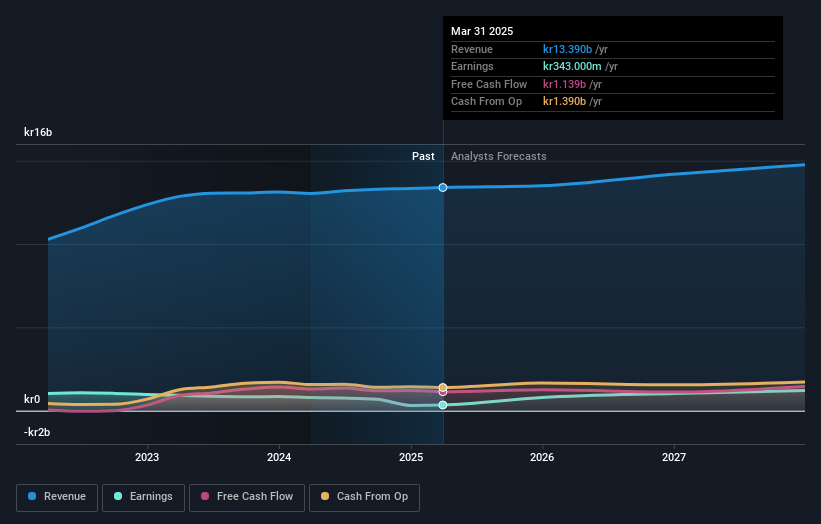This screenshot has height=524, width=821.
Task: Click the 2025 x-axis label
Action: pyautogui.click(x=411, y=457)
